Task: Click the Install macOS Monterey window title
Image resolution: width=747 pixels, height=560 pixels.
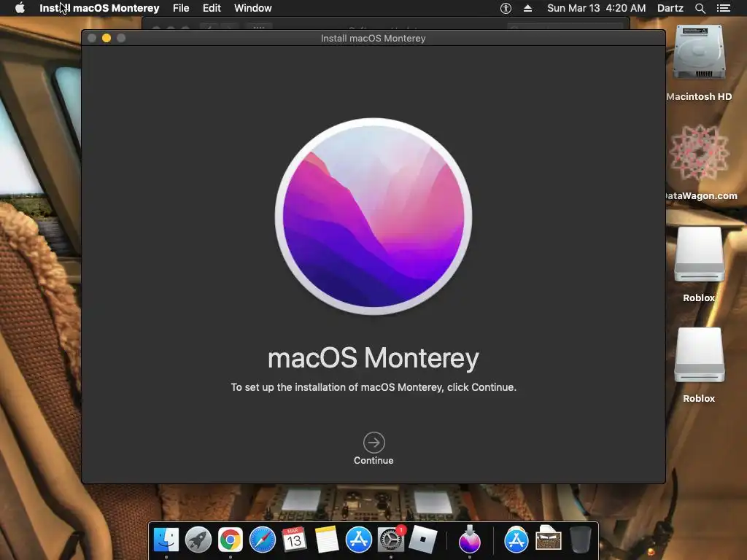Action: pos(373,38)
